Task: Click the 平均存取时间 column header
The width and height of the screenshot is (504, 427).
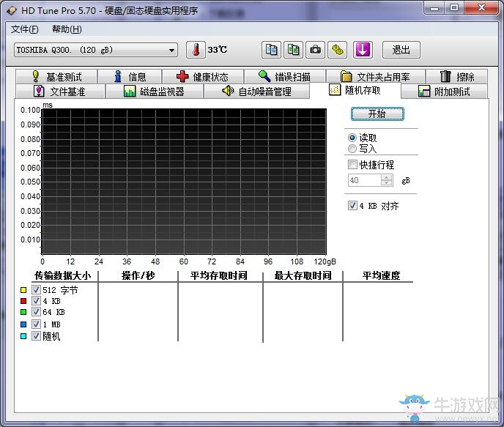Action: coord(219,275)
